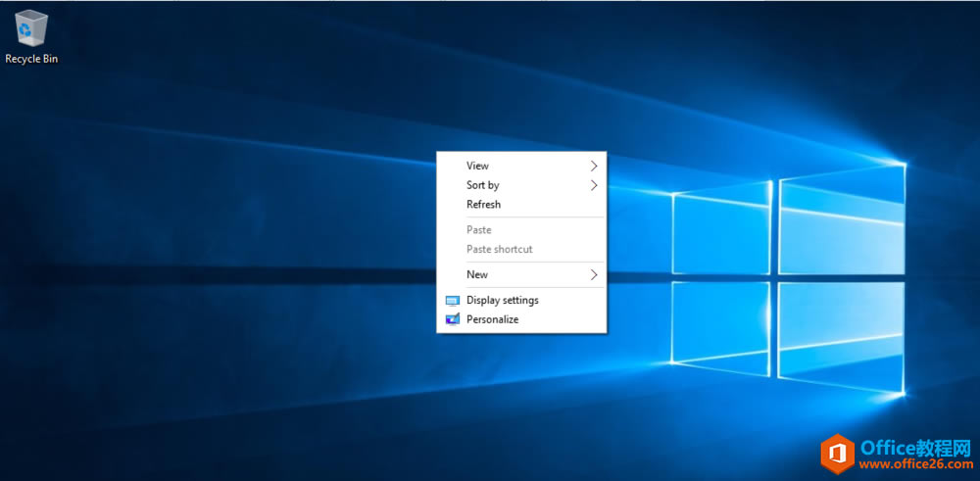Click the Display settings monitor icon
Image resolution: width=980 pixels, height=481 pixels.
tap(452, 301)
